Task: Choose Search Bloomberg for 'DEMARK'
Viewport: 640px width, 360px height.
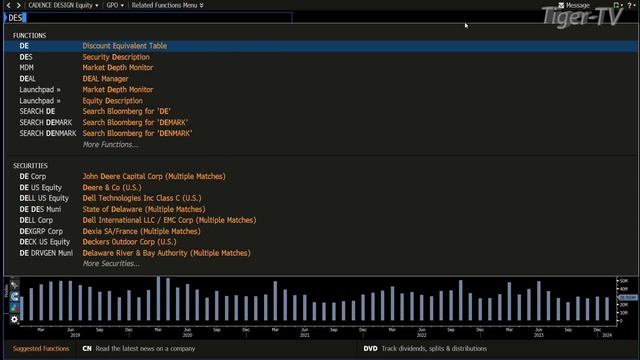Action: 320,122
